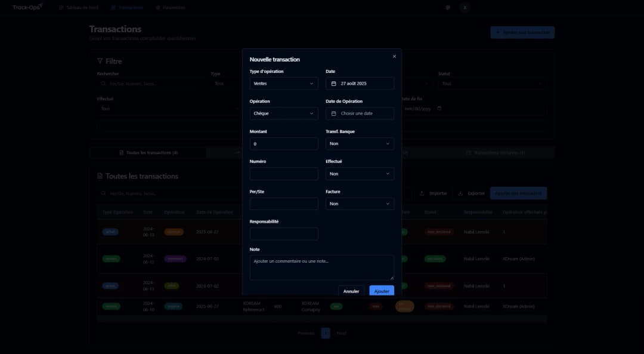Click the calendar icon beside Choisir une date

334,113
